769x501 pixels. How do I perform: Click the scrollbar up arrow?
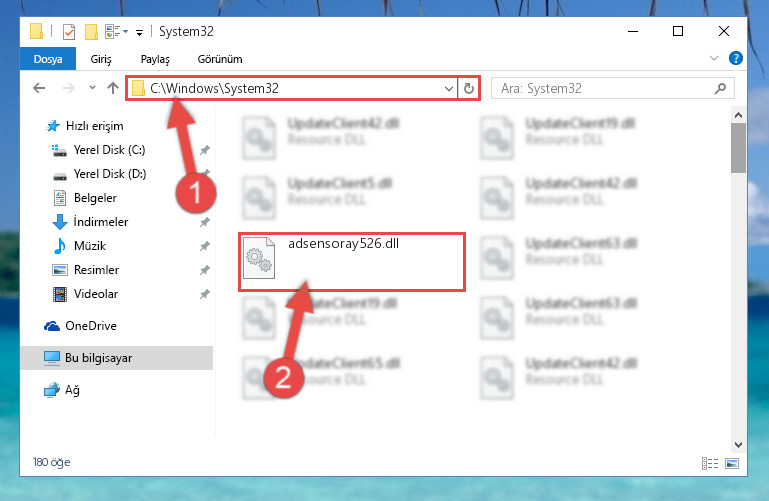pyautogui.click(x=738, y=116)
